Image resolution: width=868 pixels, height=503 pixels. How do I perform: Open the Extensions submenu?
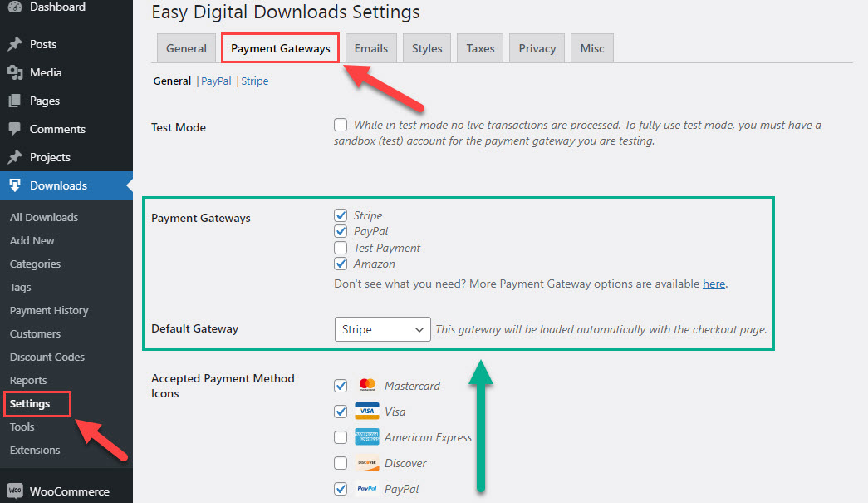click(x=34, y=450)
